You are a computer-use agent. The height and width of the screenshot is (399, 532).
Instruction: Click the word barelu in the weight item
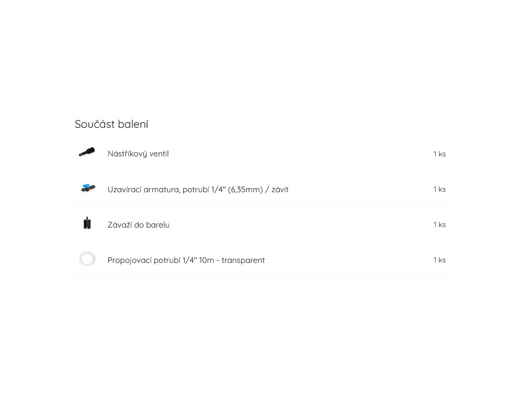click(157, 225)
